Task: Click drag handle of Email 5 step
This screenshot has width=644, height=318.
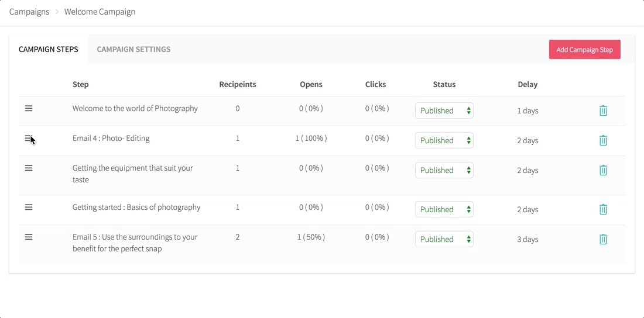Action: (x=29, y=237)
